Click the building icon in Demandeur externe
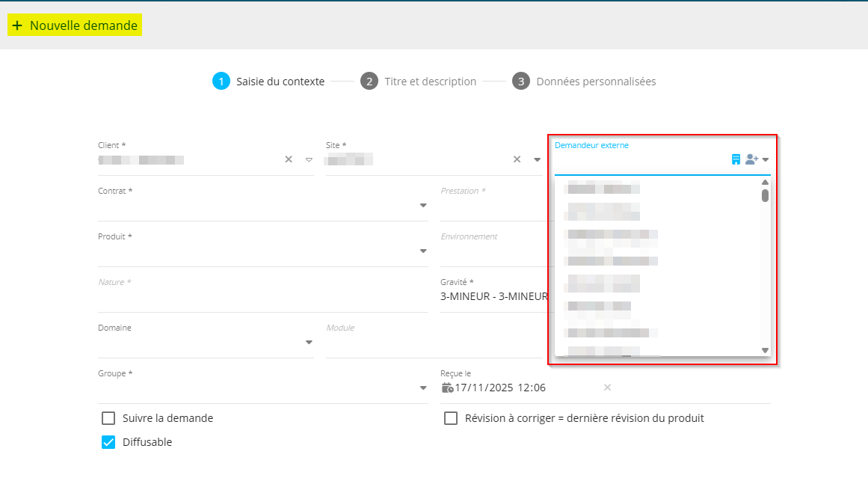Screen dimensions: 868x502 pyautogui.click(x=736, y=159)
